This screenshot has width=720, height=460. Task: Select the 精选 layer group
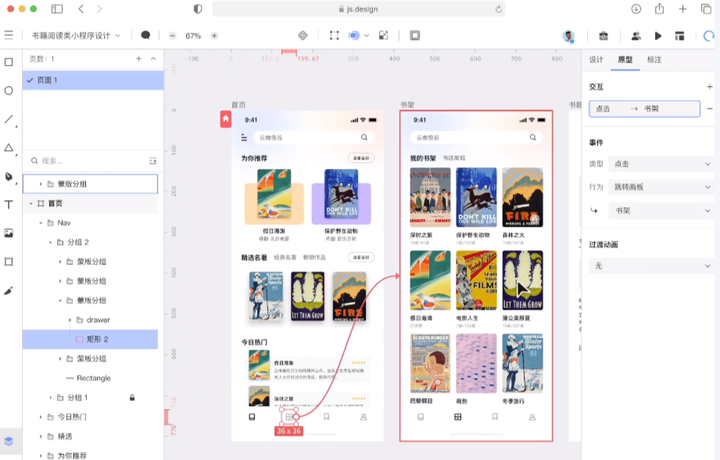pos(90,436)
